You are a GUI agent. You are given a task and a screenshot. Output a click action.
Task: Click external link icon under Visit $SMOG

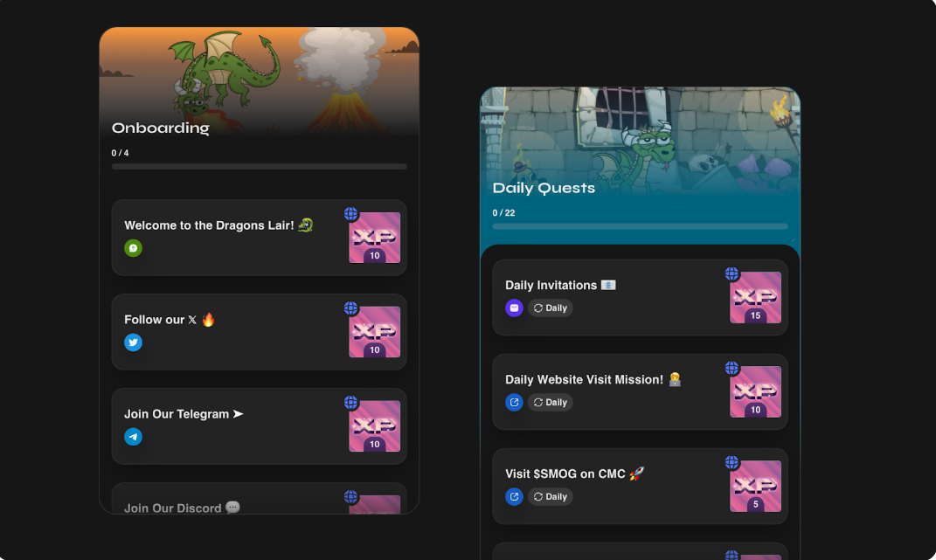(514, 496)
